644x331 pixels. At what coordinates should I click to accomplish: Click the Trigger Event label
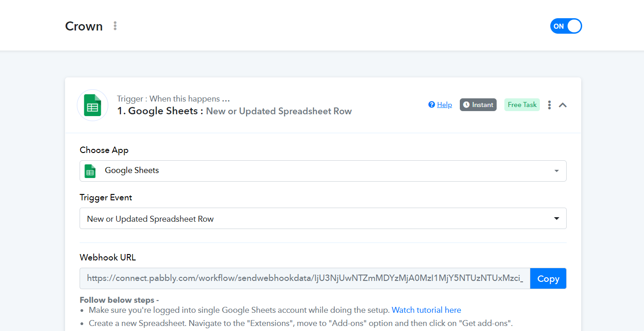click(x=106, y=198)
